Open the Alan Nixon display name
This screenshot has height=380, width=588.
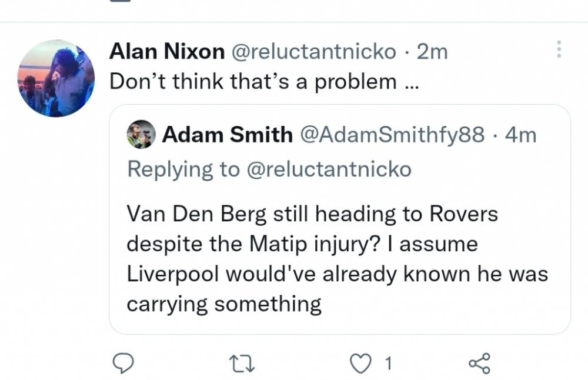pyautogui.click(x=167, y=52)
